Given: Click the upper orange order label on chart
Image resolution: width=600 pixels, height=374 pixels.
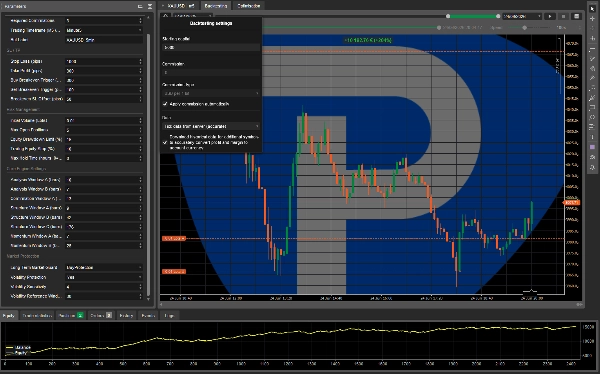Looking at the screenshot, I should pyautogui.click(x=174, y=238).
